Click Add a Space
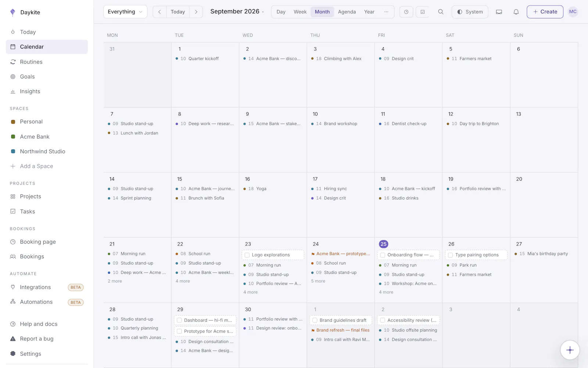This screenshot has height=368, width=588. [x=47, y=166]
